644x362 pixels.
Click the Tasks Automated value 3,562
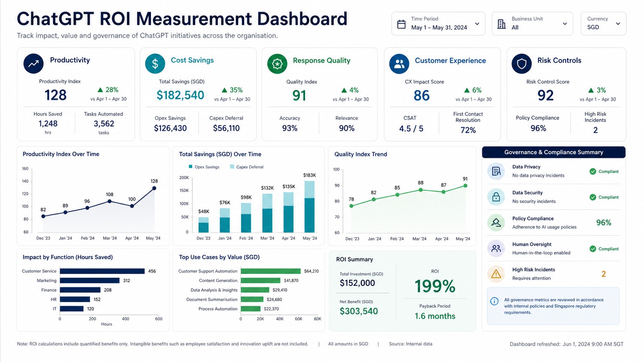[x=104, y=123]
